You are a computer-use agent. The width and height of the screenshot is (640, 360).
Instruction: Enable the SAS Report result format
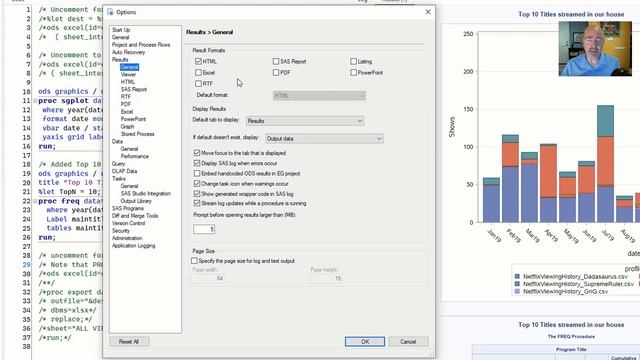[276, 61]
